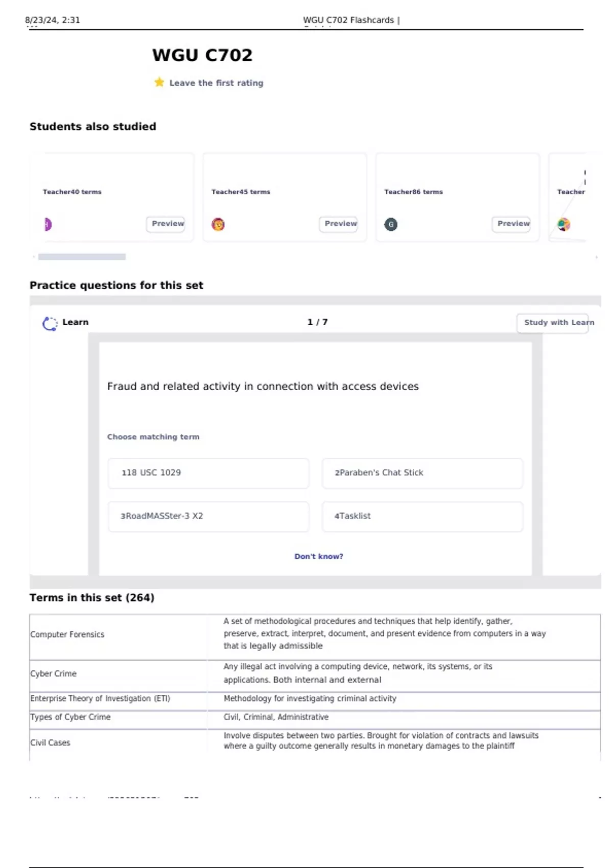Open Leave the first rating link
Screen dimensions: 613x868
click(x=216, y=83)
